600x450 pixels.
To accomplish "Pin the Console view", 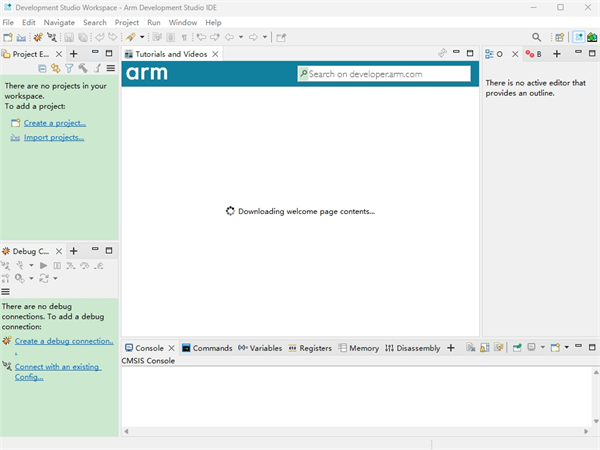I will tap(517, 347).
